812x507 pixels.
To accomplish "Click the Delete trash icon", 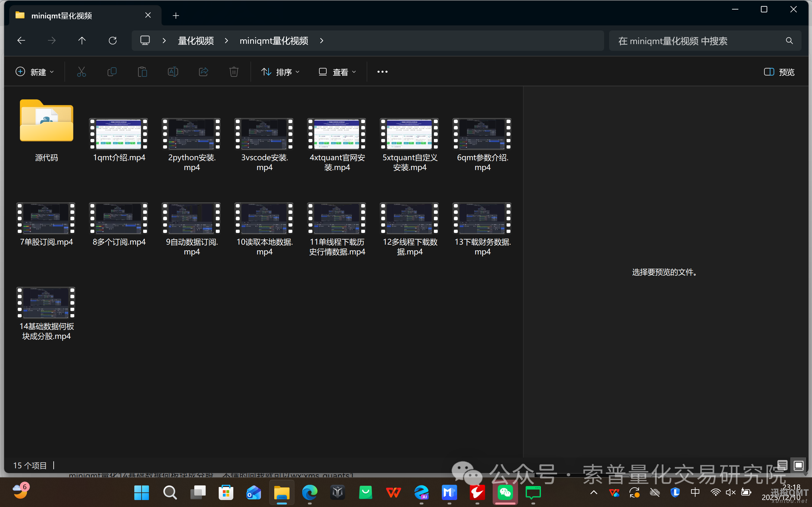I will click(x=234, y=72).
